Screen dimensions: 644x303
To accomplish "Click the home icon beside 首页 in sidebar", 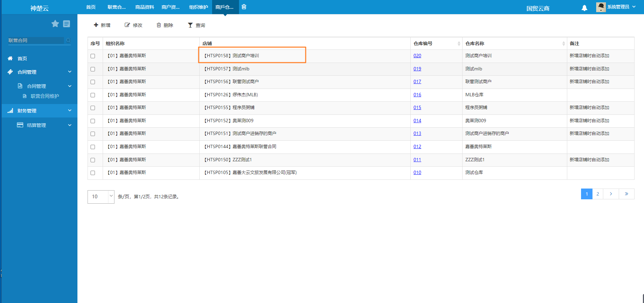I will (x=10, y=58).
